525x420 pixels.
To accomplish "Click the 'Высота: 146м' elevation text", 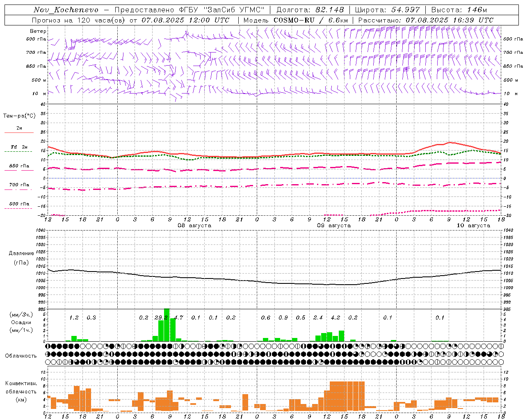I will [459, 10].
